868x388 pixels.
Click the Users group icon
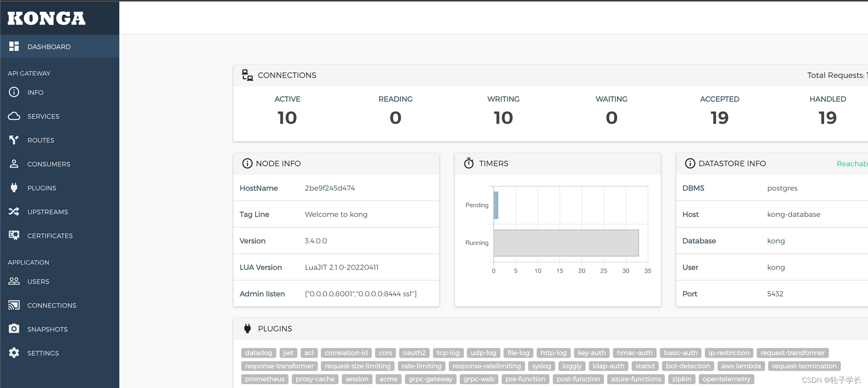tap(14, 281)
